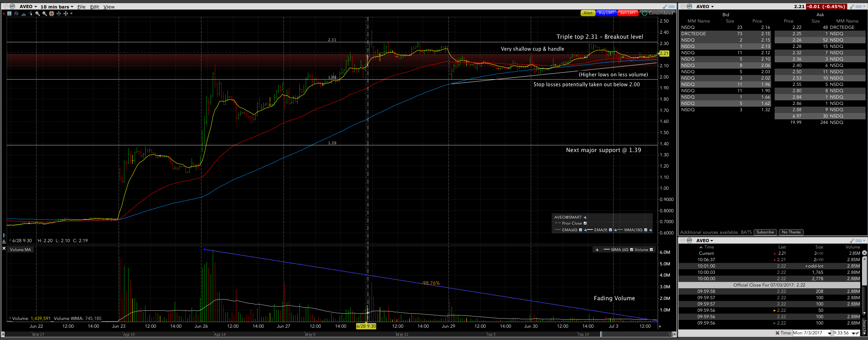
Task: Close the Volume MA sub-panel
Action: tap(4, 248)
